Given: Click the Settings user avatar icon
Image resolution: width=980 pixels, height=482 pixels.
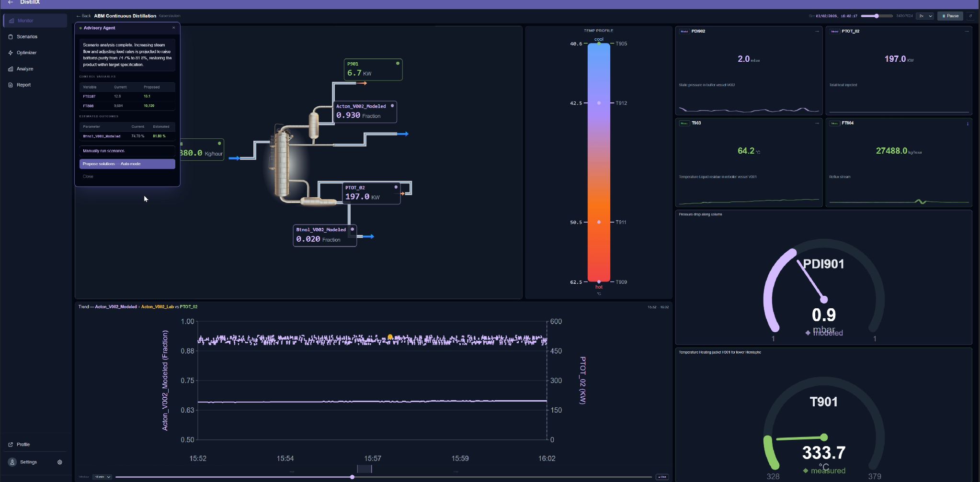Looking at the screenshot, I should (12, 462).
